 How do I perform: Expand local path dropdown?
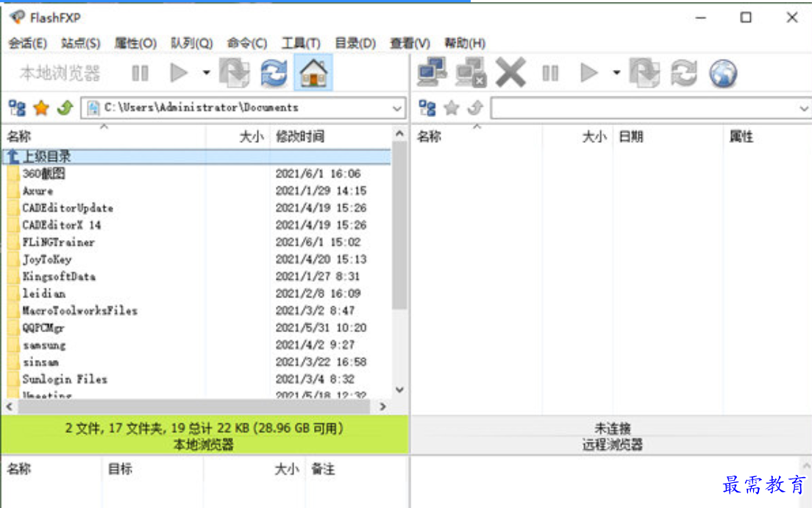click(397, 108)
